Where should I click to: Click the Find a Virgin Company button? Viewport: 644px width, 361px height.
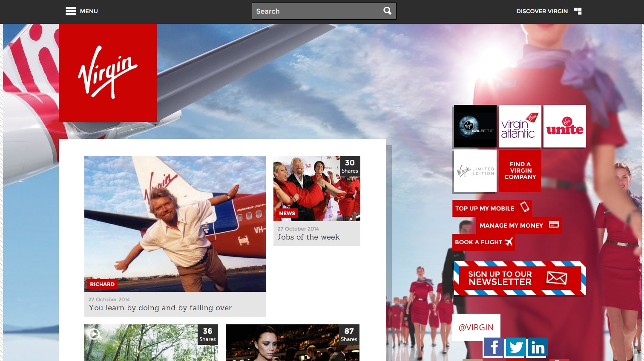[x=520, y=171]
